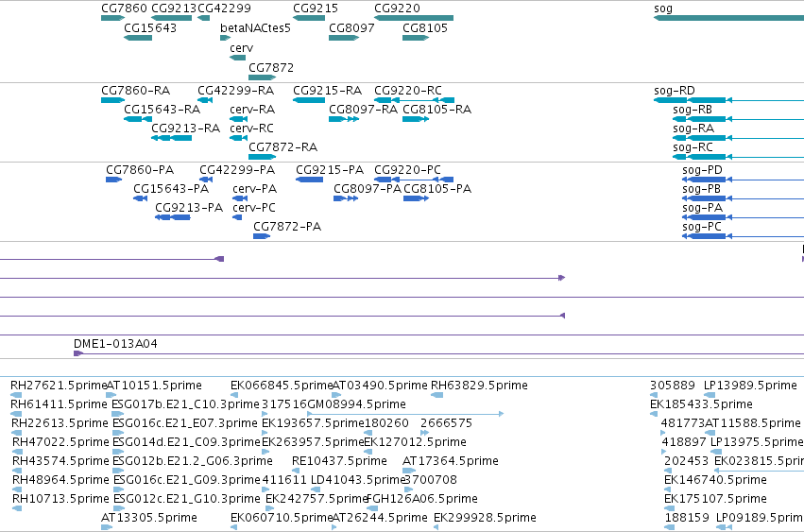Open the CG8105 gene label
Screen dimensions: 804x532
point(425,28)
